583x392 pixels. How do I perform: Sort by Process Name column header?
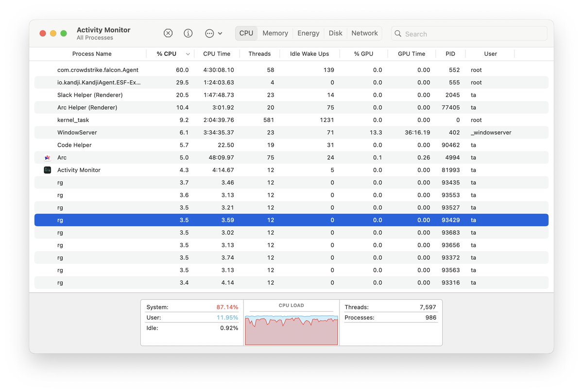[x=92, y=54]
